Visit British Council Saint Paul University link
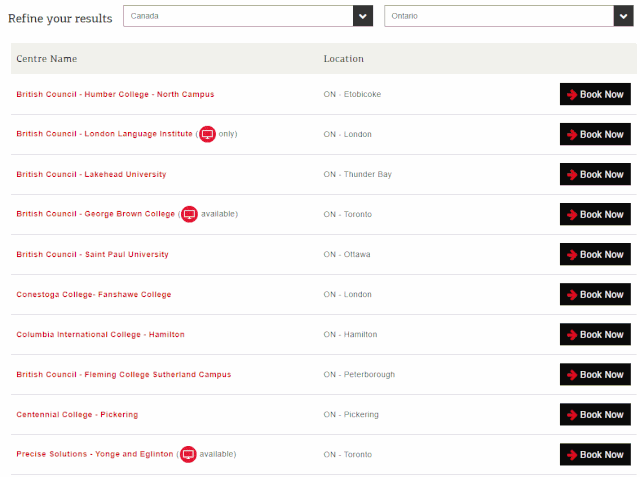The image size is (640, 477). 92,254
